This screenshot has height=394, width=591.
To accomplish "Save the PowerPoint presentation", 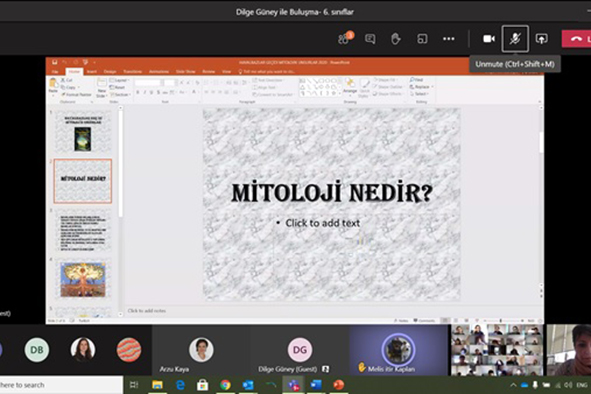I will coord(54,62).
